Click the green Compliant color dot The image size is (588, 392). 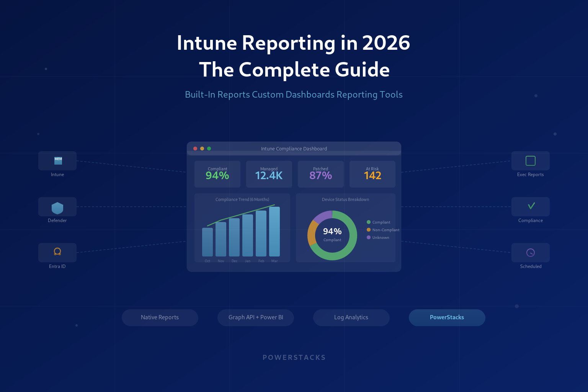pyautogui.click(x=368, y=222)
